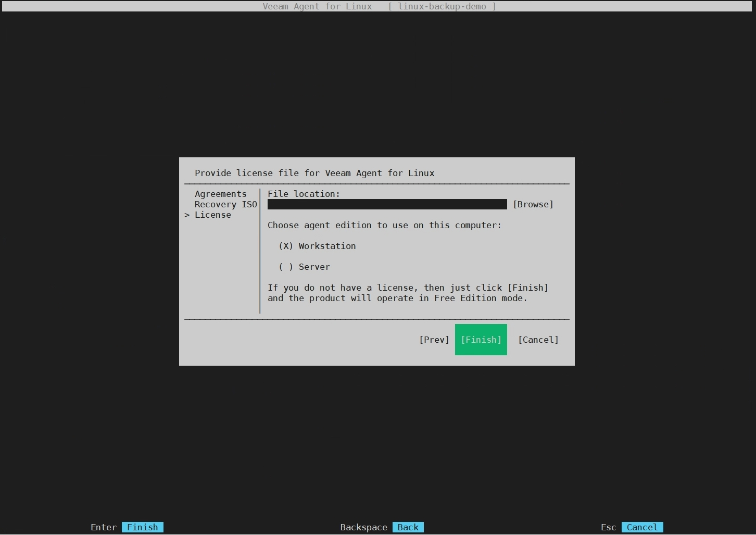Screen dimensions: 756x535
Task: Click the Finish hint in bottom bar
Action: (143, 527)
